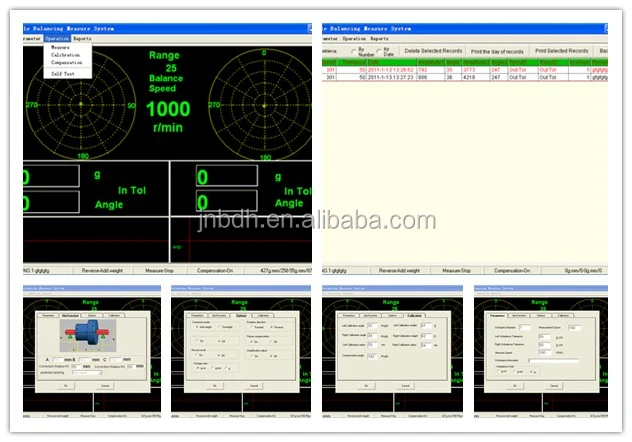Click Cancel in the rotor diagram dialog

click(x=105, y=386)
